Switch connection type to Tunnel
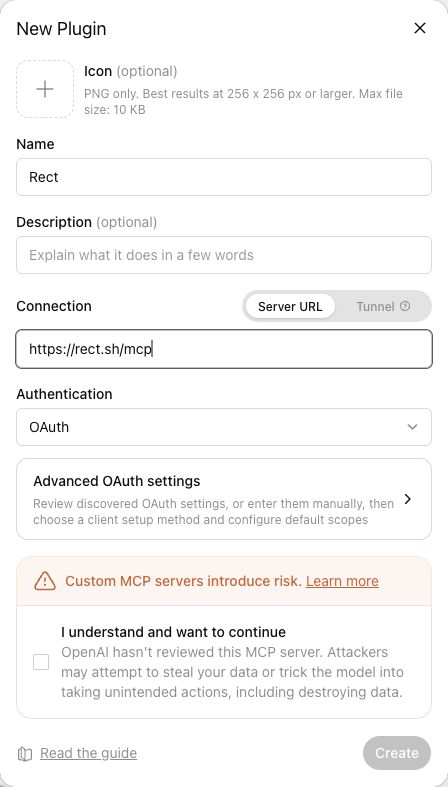Screen dimensions: 448x787 click(x=383, y=306)
